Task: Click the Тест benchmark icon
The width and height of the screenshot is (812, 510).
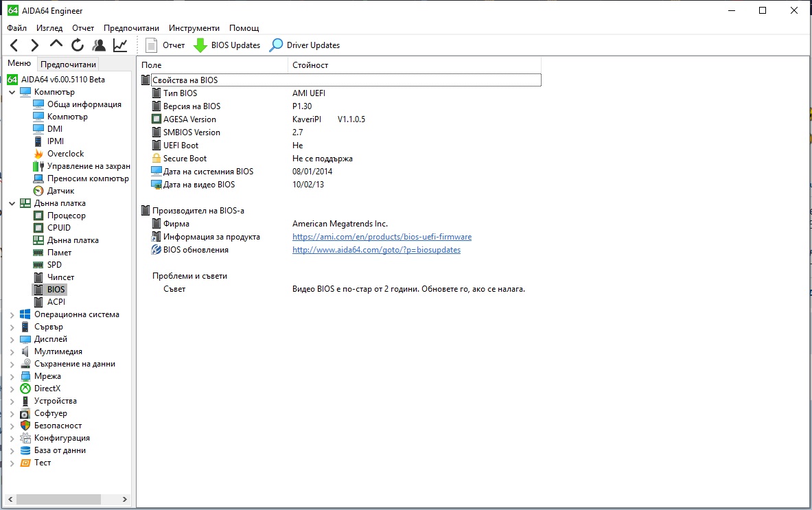Action: 25,463
